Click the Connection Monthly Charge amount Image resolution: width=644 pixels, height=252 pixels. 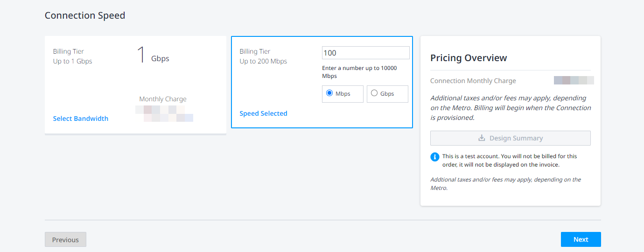(574, 80)
